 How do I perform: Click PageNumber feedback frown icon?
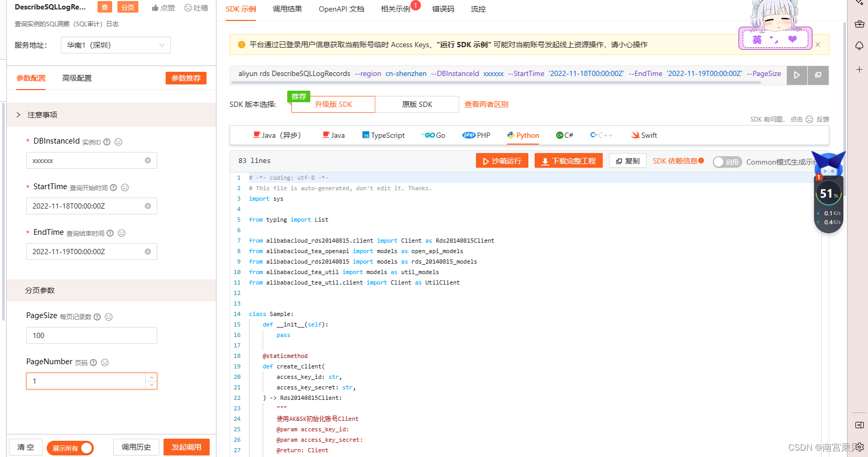point(105,363)
